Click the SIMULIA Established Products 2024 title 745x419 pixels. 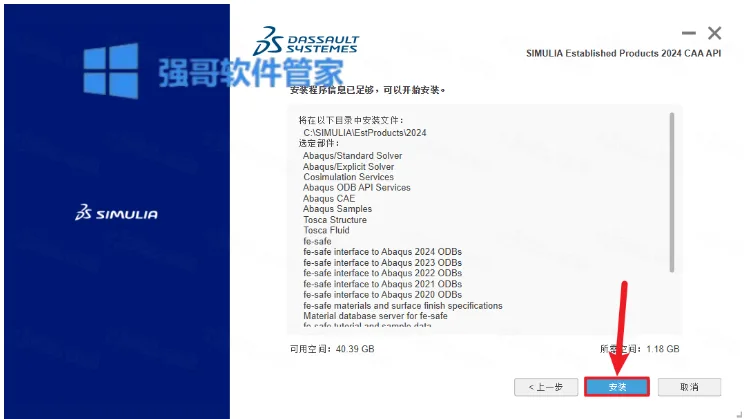(623, 53)
